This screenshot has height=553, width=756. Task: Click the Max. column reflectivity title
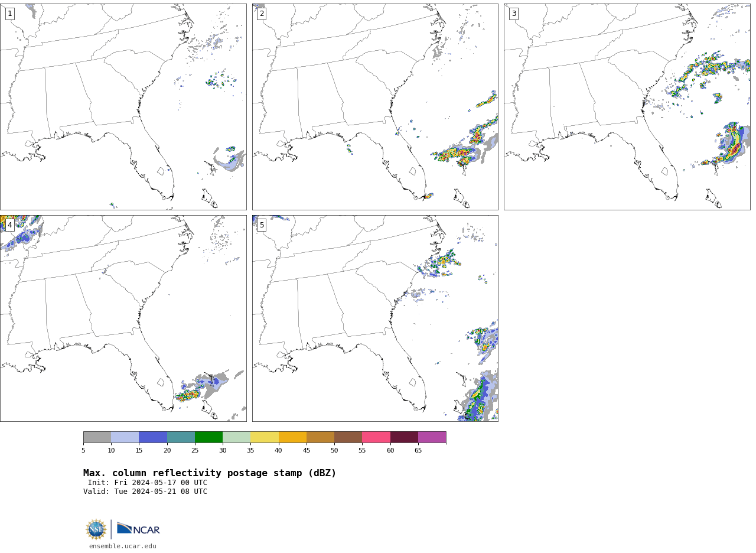[210, 473]
